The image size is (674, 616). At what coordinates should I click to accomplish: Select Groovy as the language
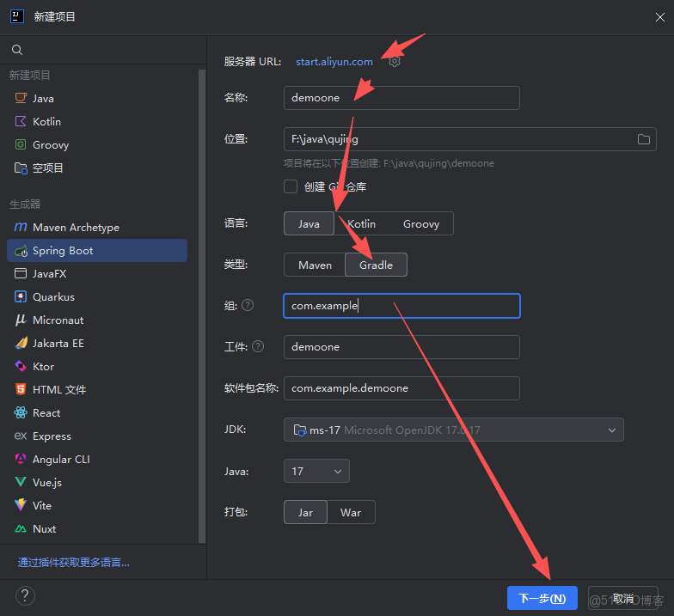pos(421,223)
